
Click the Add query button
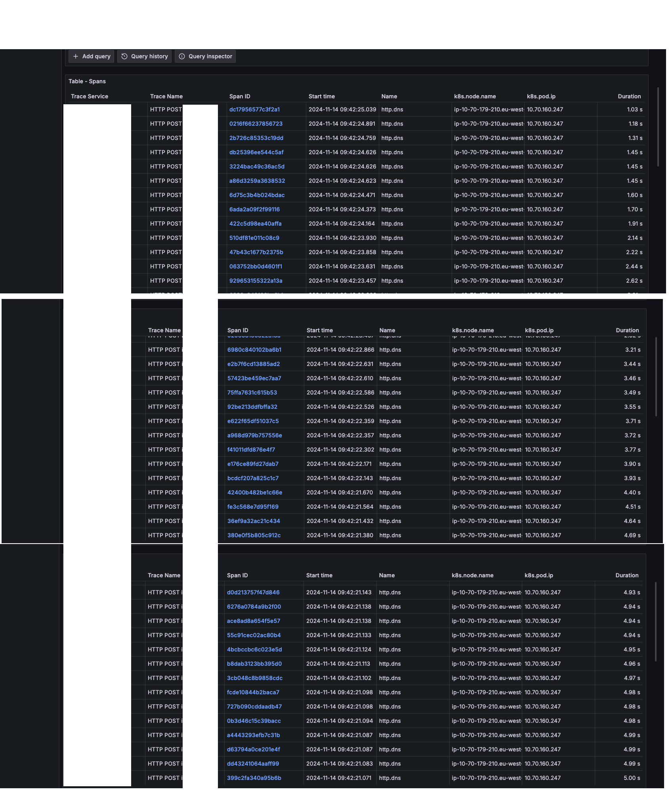pyautogui.click(x=91, y=56)
